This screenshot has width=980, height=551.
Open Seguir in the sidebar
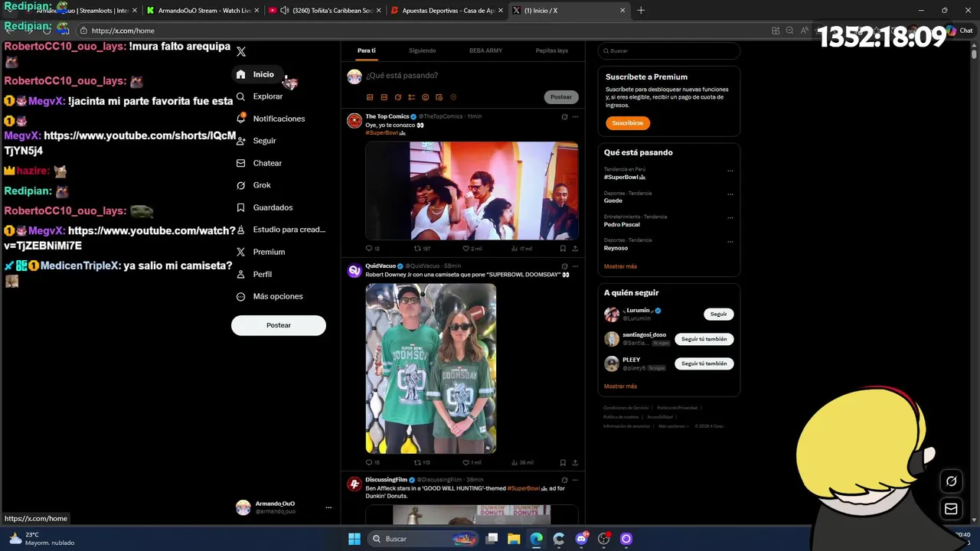pos(256,141)
